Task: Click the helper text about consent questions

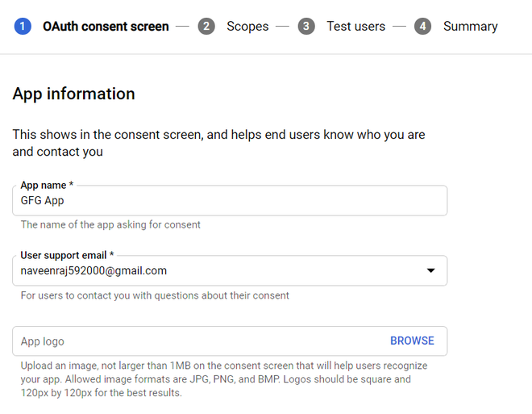Action: pos(155,295)
